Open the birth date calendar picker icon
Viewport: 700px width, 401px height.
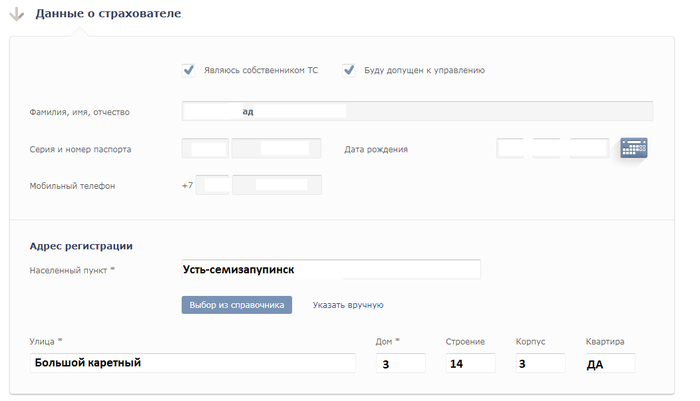pos(634,148)
